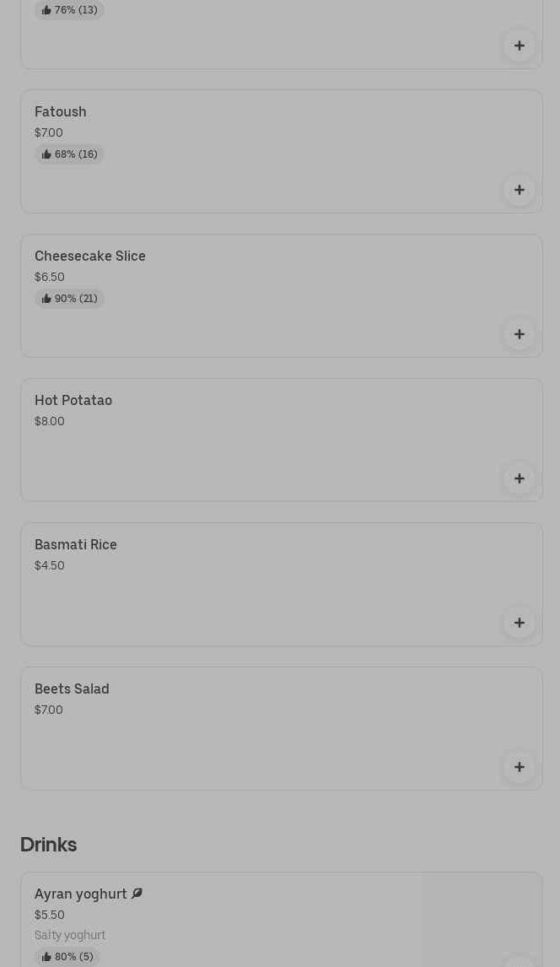Click the 76% (13) rating badge
The width and height of the screenshot is (560, 967).
[x=69, y=10]
